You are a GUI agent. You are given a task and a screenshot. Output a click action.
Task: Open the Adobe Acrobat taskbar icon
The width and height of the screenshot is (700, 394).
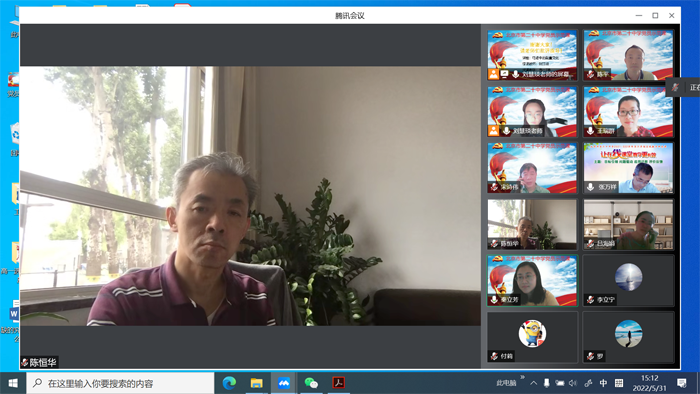pyautogui.click(x=338, y=383)
